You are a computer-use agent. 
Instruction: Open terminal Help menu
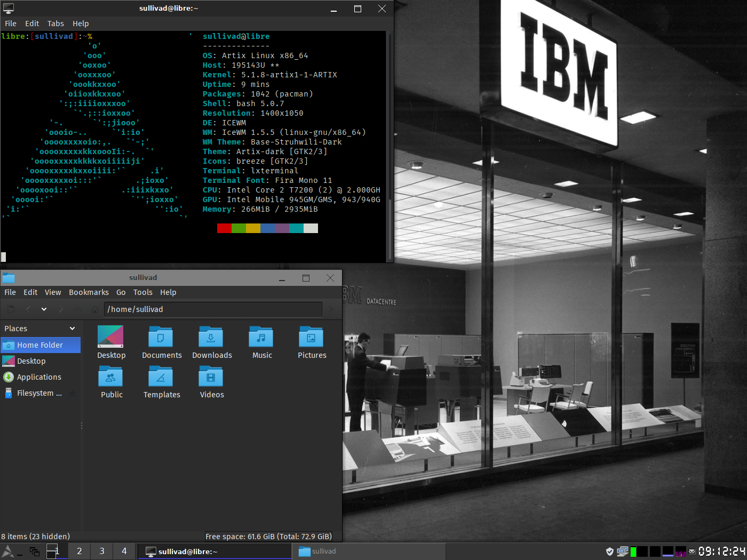click(81, 23)
